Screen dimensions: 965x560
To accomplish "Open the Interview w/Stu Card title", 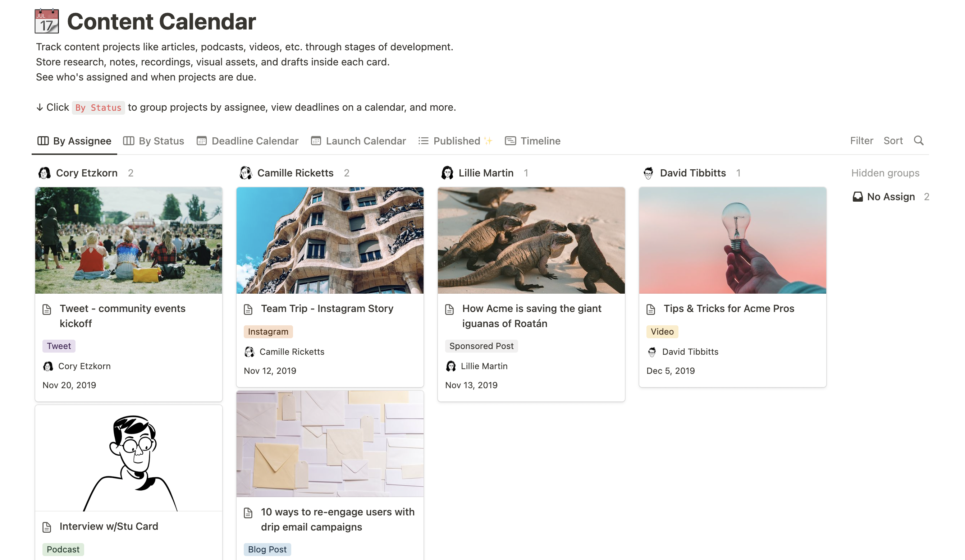I will 109,526.
